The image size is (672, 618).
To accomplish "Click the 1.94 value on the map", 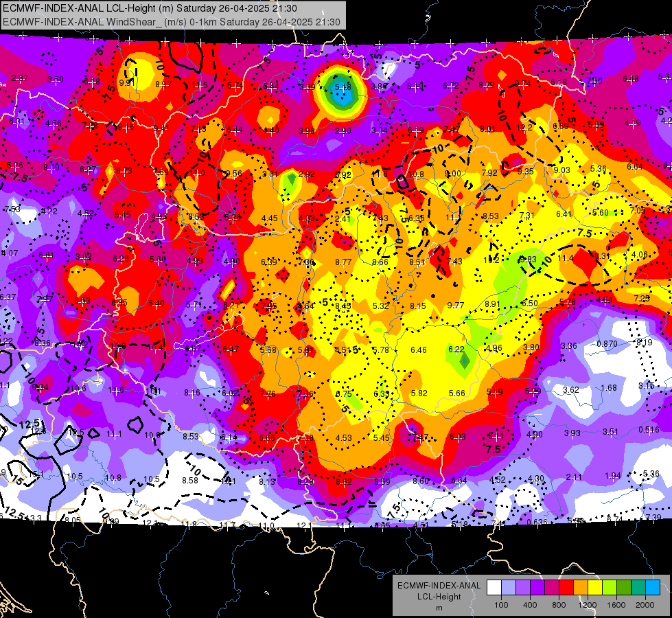I will point(613,476).
